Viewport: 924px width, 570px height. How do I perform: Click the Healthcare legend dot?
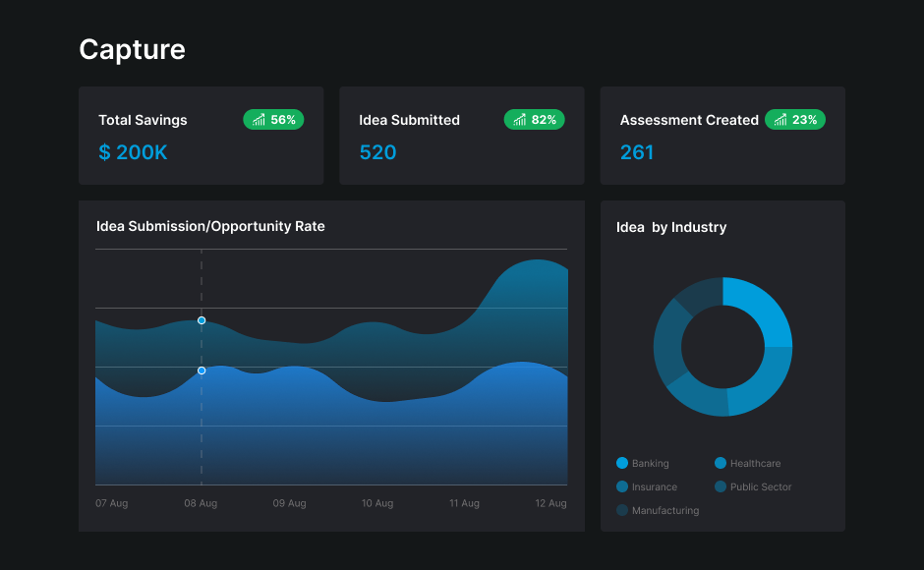coord(721,463)
